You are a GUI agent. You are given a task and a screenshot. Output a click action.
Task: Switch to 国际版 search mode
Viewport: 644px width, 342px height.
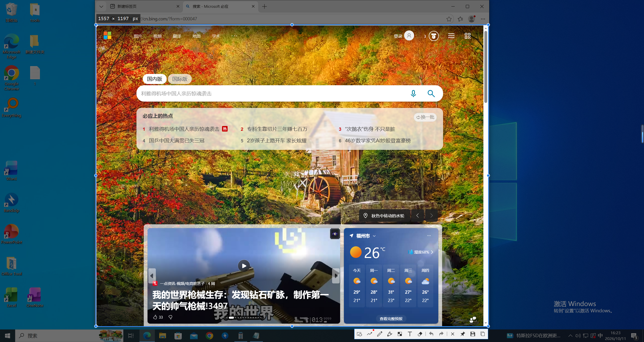click(180, 79)
